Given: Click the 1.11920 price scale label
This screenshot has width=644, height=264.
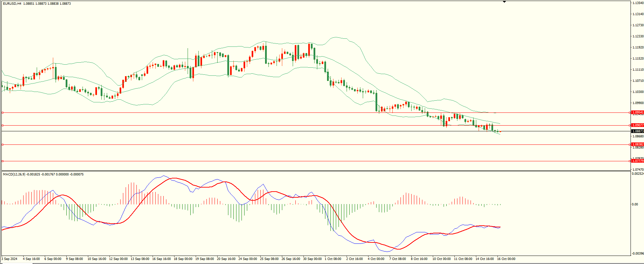Looking at the screenshot, I should [638, 47].
